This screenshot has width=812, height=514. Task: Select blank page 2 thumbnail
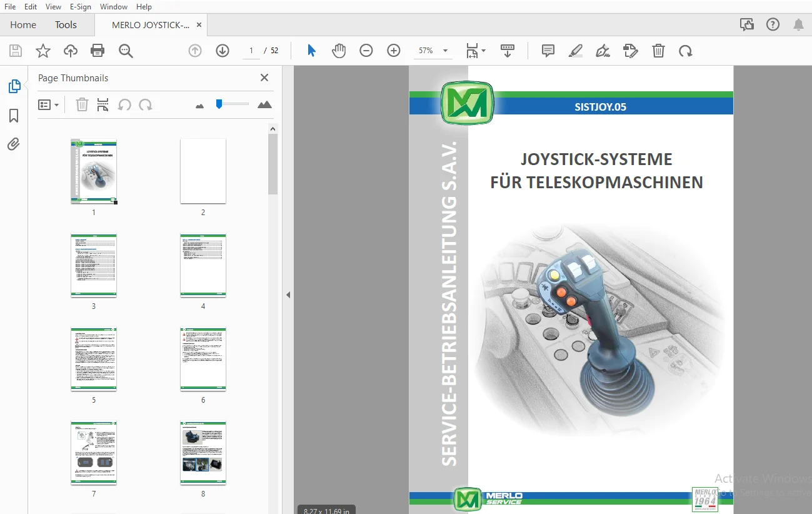point(203,171)
